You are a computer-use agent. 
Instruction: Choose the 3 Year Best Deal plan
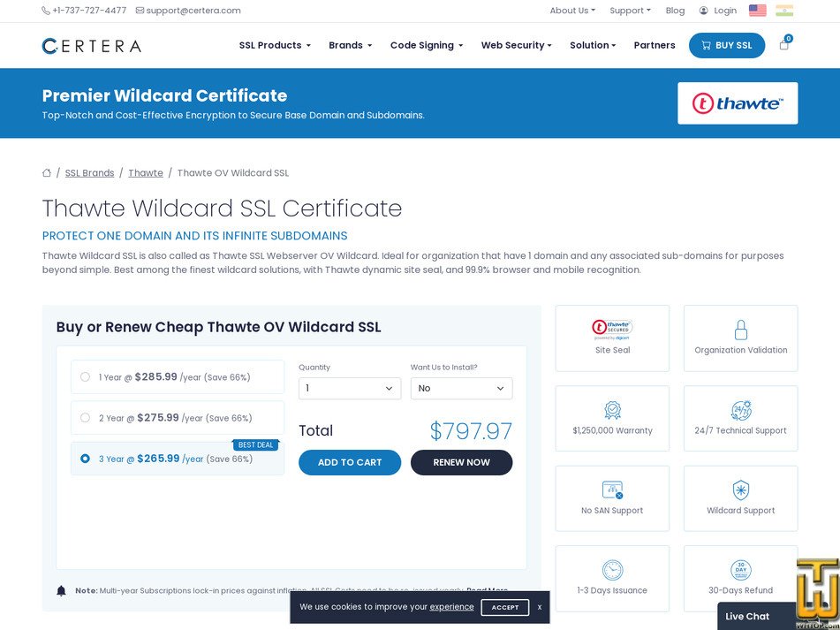pyautogui.click(x=85, y=458)
